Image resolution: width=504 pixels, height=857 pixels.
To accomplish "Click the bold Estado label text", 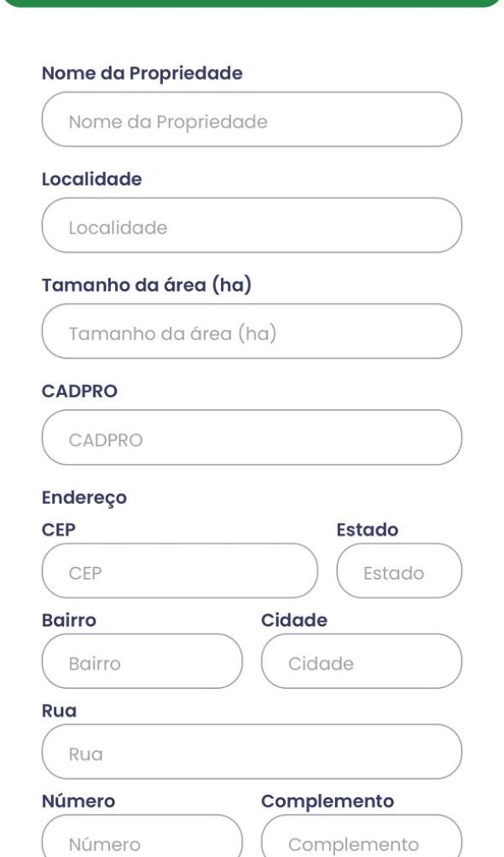I will point(367,529).
